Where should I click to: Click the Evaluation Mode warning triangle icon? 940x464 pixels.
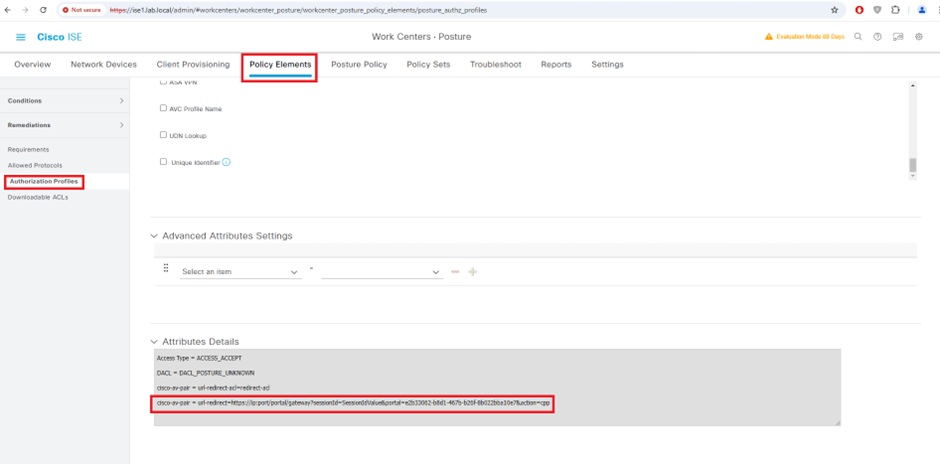click(769, 37)
